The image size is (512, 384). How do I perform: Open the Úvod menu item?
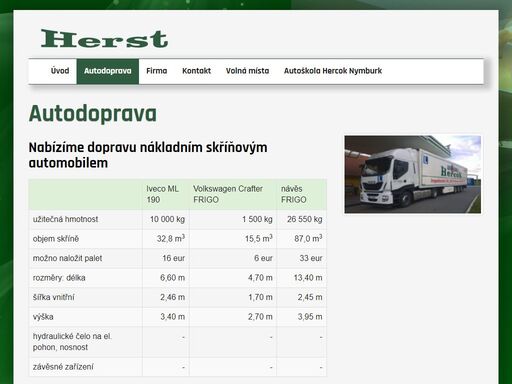60,71
